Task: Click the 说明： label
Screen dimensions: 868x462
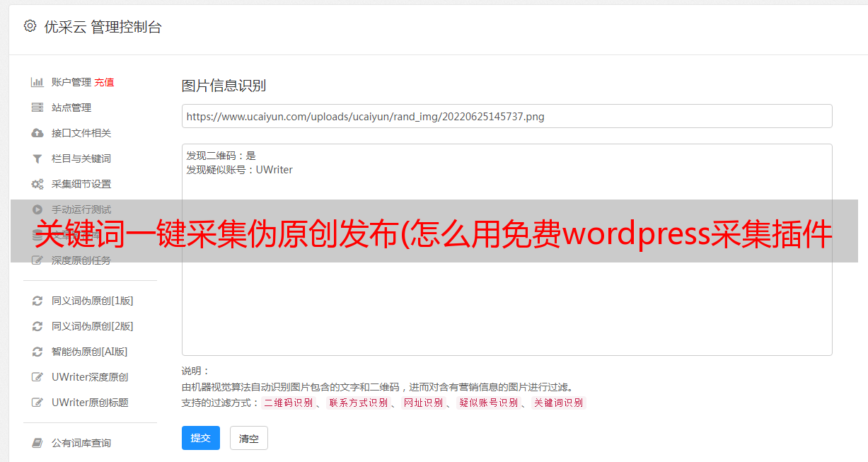Action: click(195, 371)
